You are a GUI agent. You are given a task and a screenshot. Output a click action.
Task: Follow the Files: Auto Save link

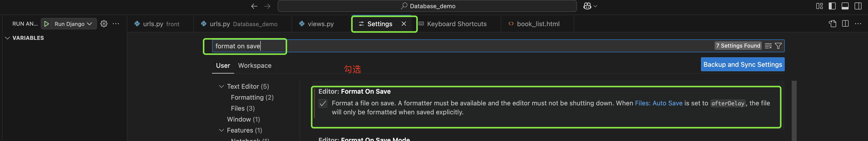point(658,103)
